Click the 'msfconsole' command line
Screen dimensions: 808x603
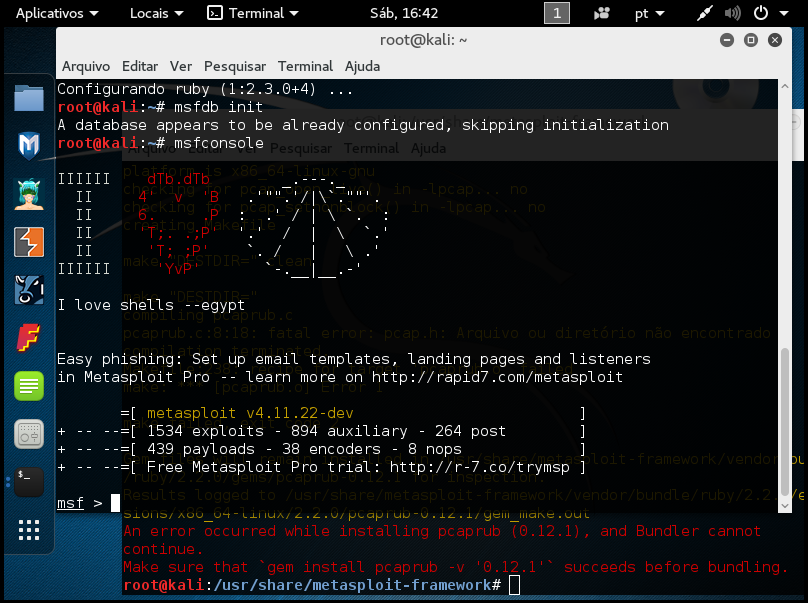pos(218,143)
